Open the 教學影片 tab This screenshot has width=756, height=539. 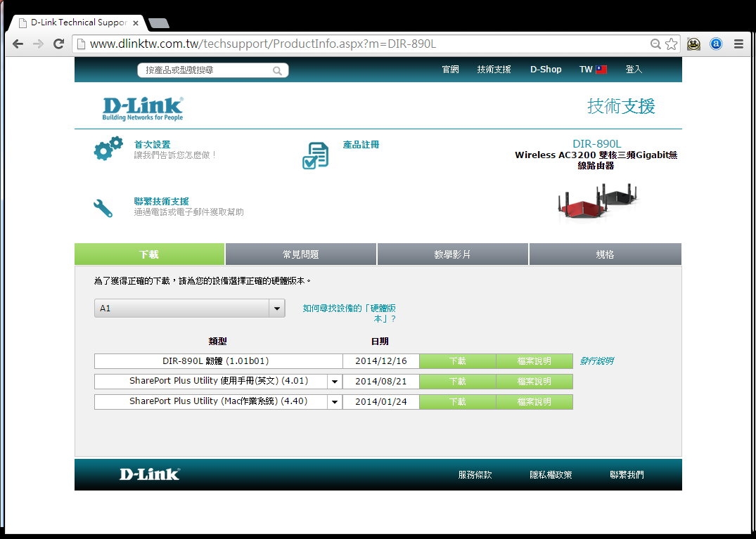click(x=452, y=254)
